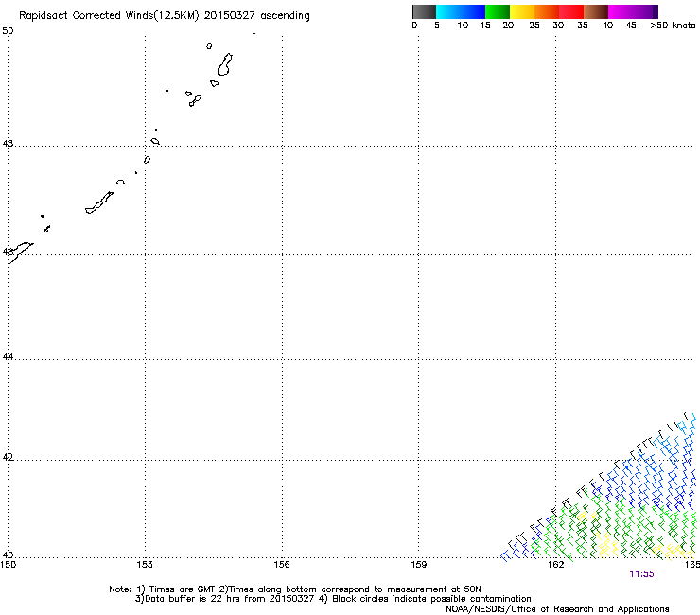Click the 44 latitude axis label
This screenshot has width=700, height=615.
[x=8, y=357]
